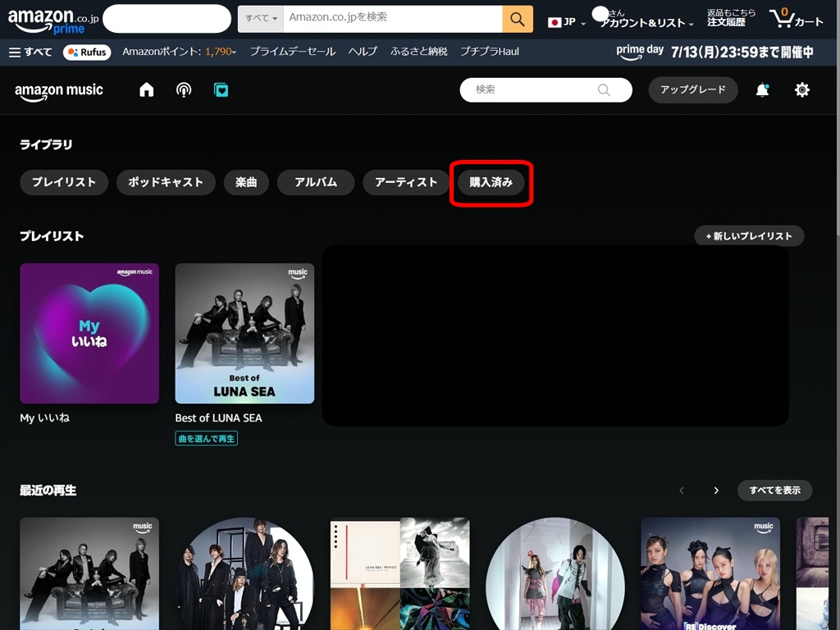Click the magnifier inside music search box

coord(604,90)
